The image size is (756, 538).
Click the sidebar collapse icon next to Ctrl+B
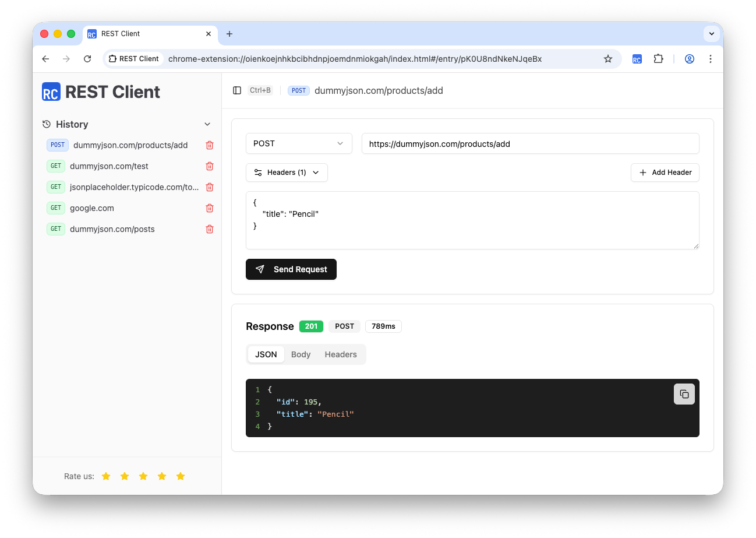click(x=236, y=90)
